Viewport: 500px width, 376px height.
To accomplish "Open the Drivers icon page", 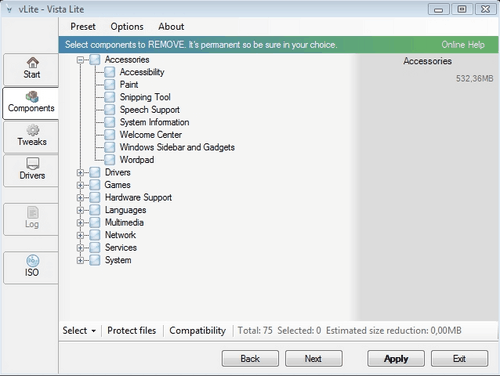I will pos(32,163).
